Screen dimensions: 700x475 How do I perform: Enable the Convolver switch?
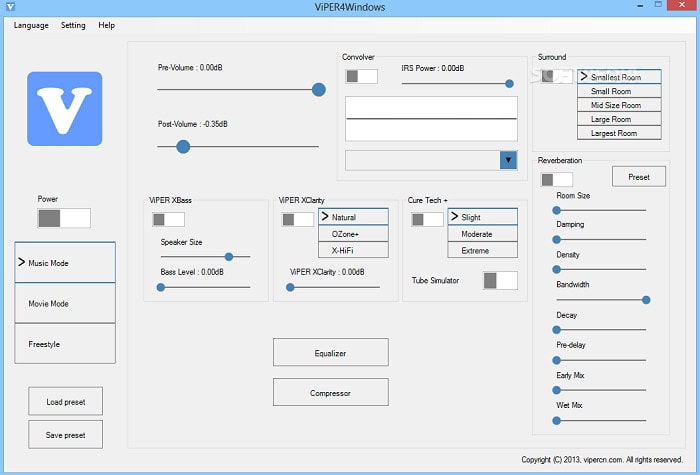coord(361,76)
